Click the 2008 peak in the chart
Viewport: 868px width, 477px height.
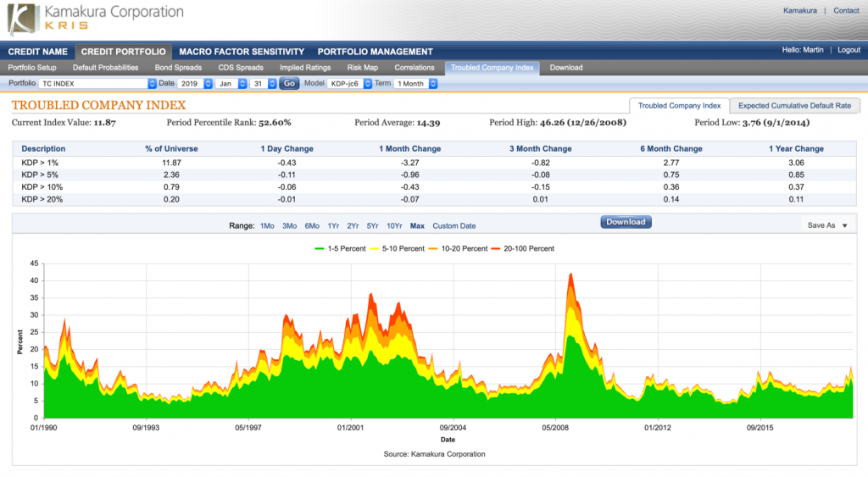[x=570, y=275]
